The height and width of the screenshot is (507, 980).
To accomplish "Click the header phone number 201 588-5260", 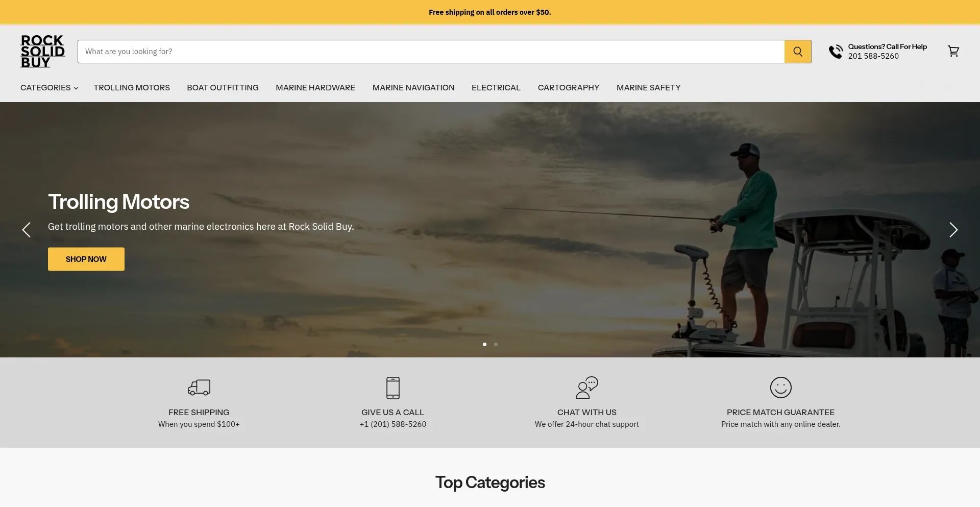I will pyautogui.click(x=873, y=56).
